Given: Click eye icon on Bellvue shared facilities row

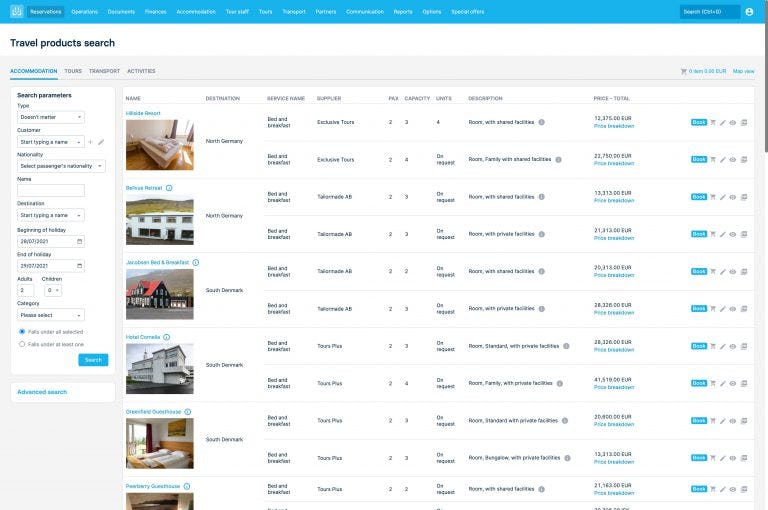Looking at the screenshot, I should point(733,197).
